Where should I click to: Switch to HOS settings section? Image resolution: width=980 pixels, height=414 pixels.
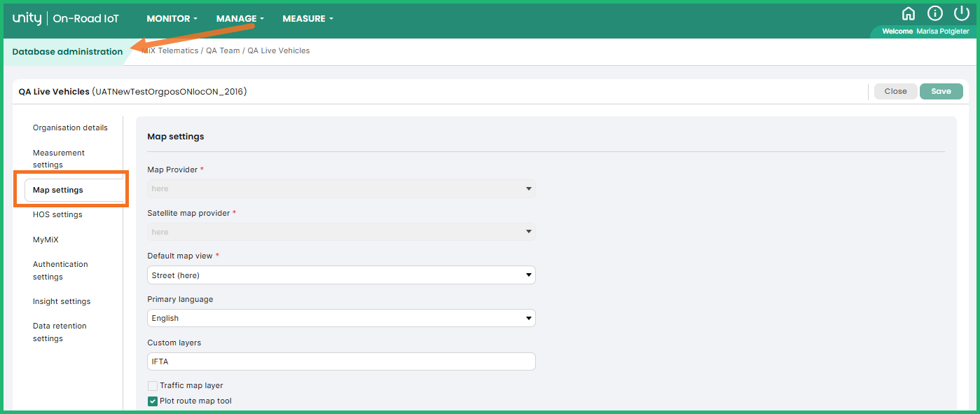57,215
